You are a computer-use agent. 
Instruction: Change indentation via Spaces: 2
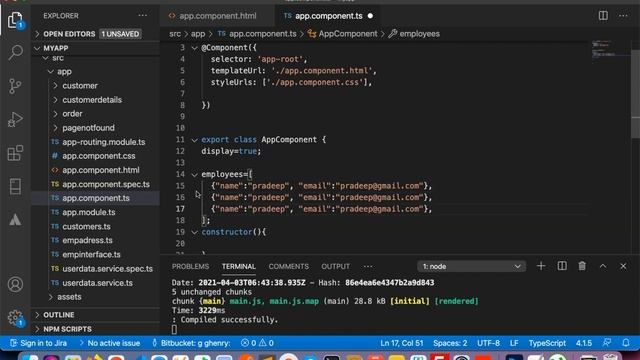(x=450, y=343)
